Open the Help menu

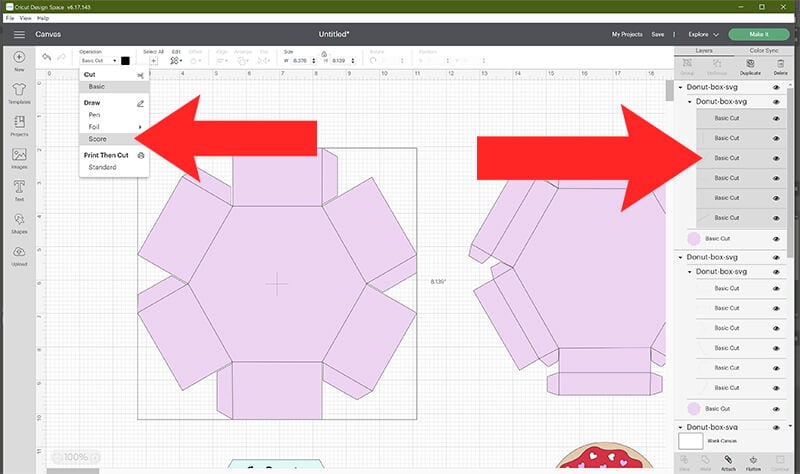pyautogui.click(x=43, y=18)
